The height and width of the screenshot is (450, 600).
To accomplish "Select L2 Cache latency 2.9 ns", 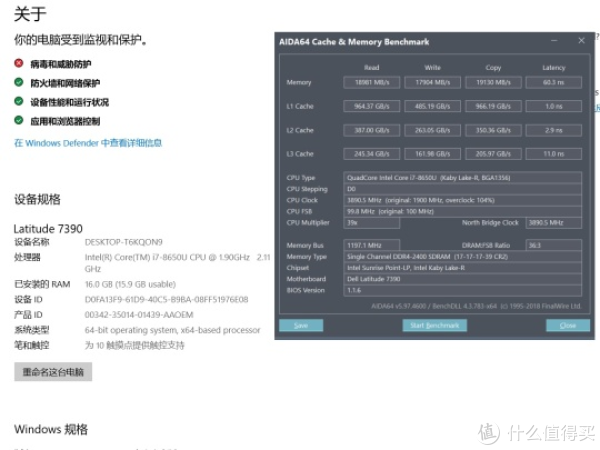I will 554,130.
